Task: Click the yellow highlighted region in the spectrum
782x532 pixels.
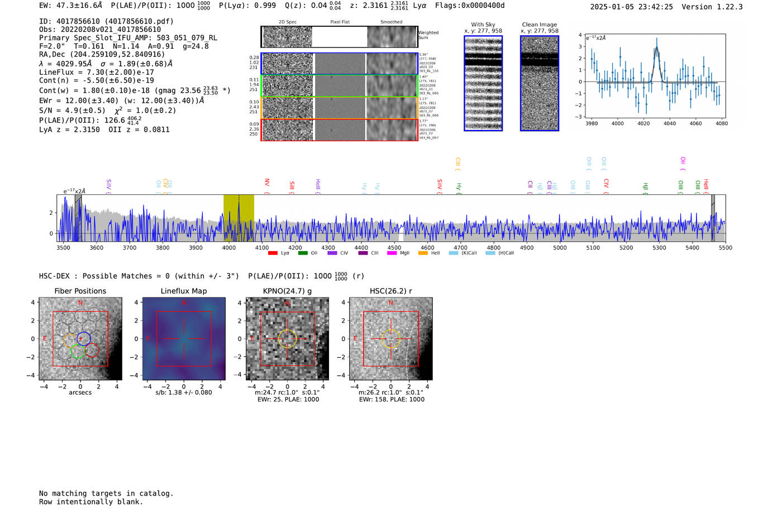Action: [x=239, y=218]
